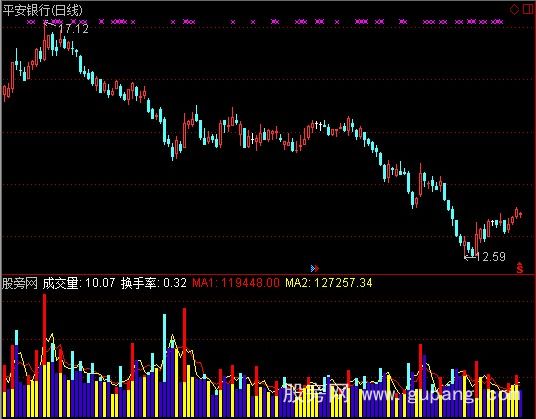The image size is (536, 419).
Task: Click the 成交量: 10.07 indicator label
Action: tap(79, 283)
